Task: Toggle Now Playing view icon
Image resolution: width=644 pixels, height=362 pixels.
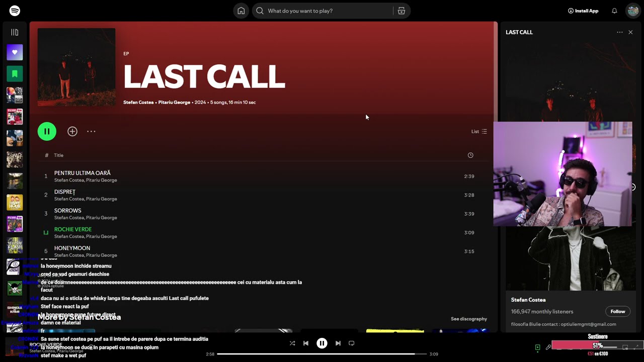Action: pos(537,347)
